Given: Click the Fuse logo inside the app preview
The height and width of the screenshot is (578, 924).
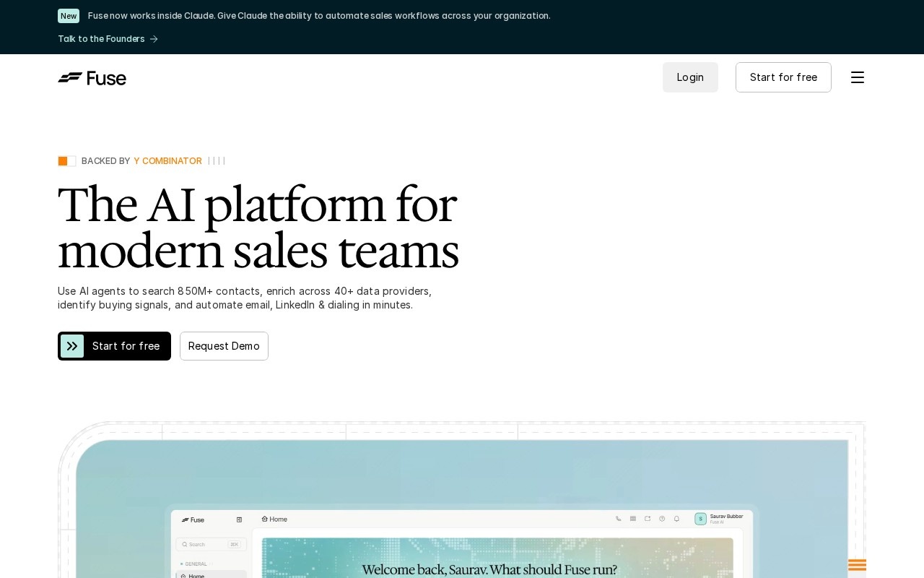Looking at the screenshot, I should pyautogui.click(x=193, y=519).
